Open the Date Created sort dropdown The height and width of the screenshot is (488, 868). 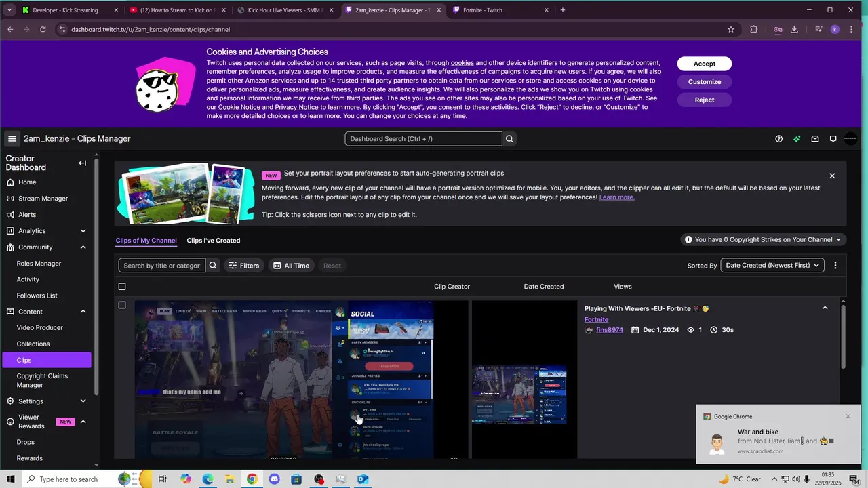pos(772,266)
